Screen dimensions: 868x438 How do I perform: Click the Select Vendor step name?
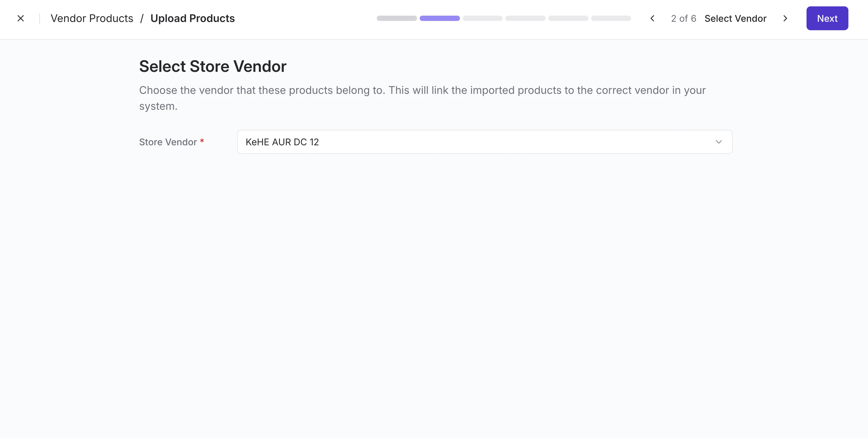click(x=735, y=18)
